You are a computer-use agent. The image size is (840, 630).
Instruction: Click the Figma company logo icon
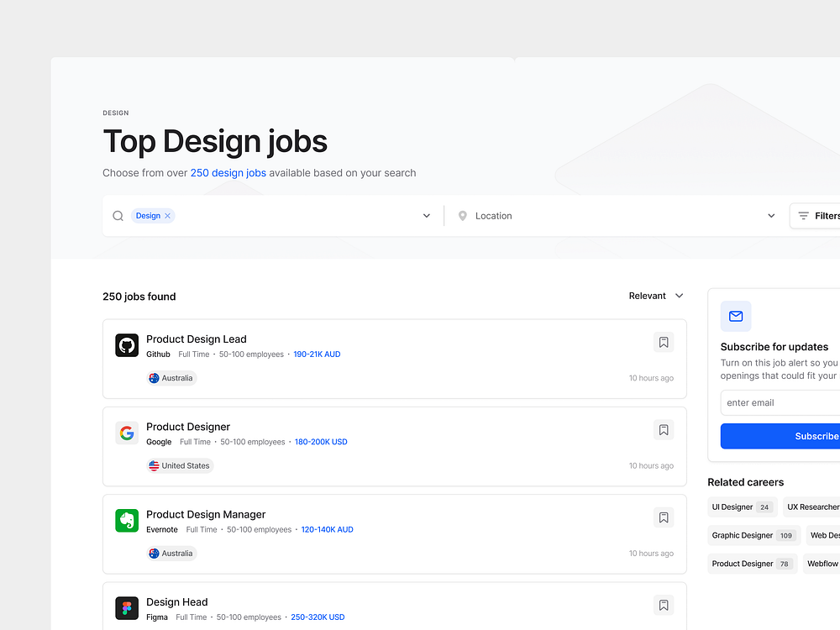pyautogui.click(x=127, y=608)
